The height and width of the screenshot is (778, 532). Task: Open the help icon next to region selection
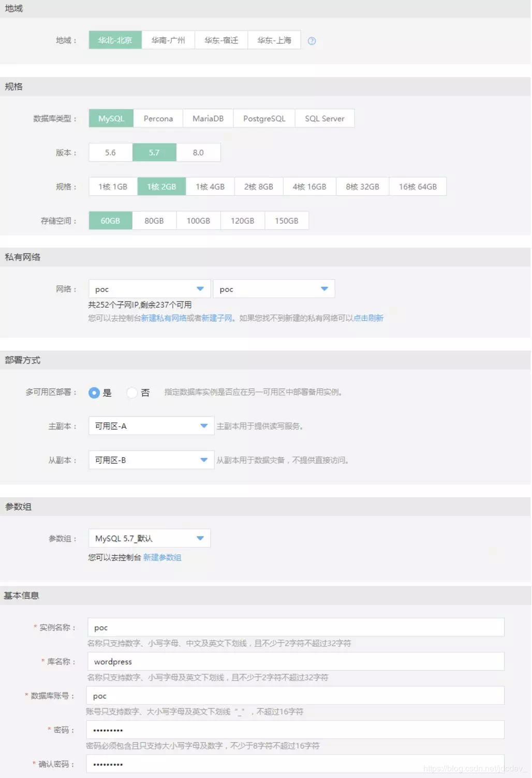[312, 40]
